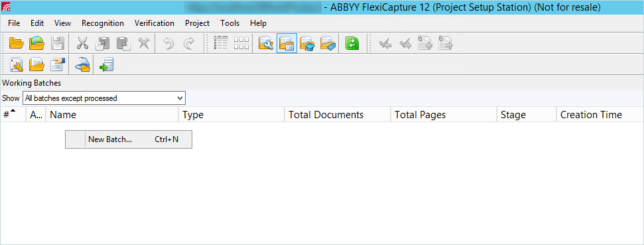644x245 pixels.
Task: Click the Working Batches panel title
Action: (32, 83)
